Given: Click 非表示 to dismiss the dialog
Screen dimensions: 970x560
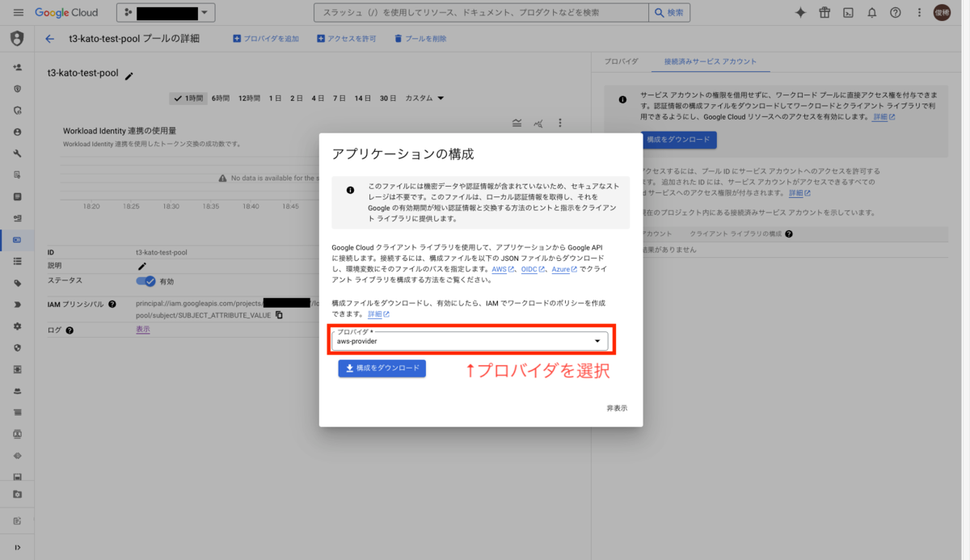Looking at the screenshot, I should pyautogui.click(x=617, y=408).
